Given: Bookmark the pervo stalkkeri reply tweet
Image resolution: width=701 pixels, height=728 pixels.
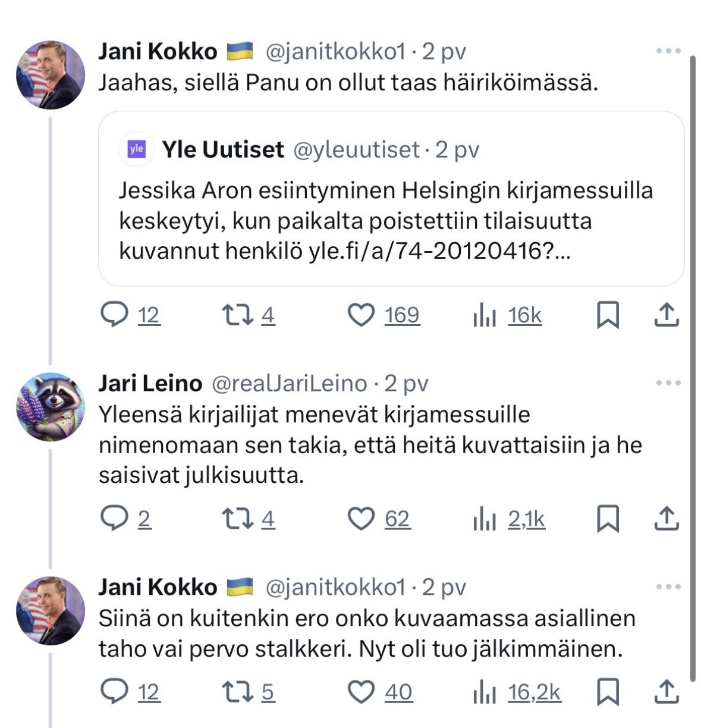Looking at the screenshot, I should pos(608,692).
